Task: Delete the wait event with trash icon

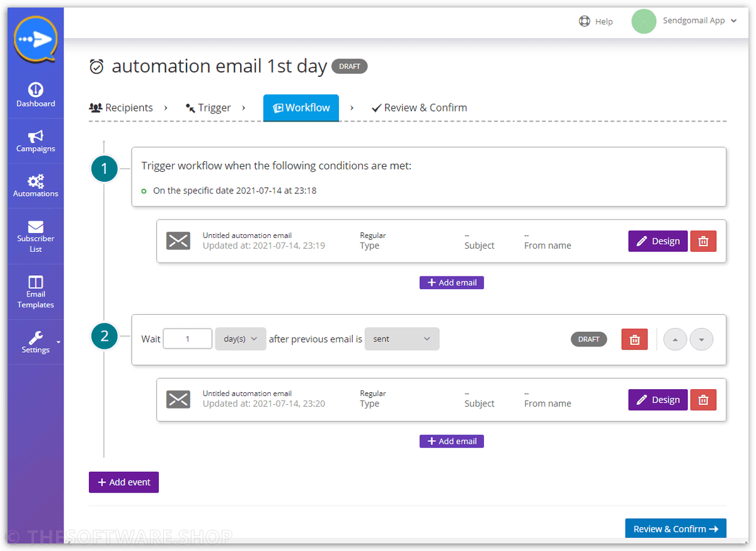Action: 634,339
